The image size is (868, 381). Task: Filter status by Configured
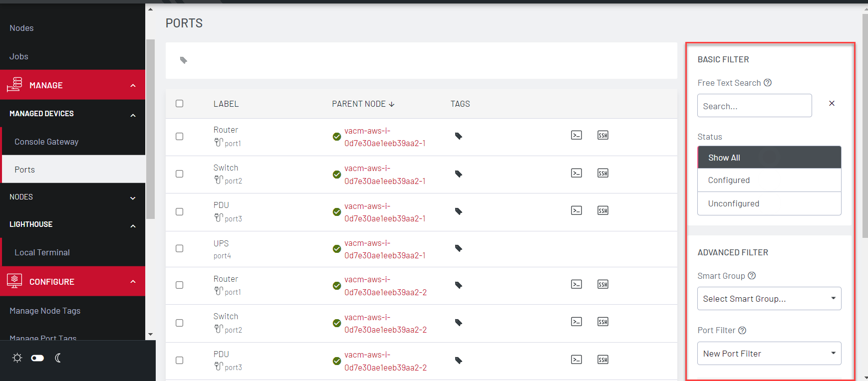click(769, 180)
